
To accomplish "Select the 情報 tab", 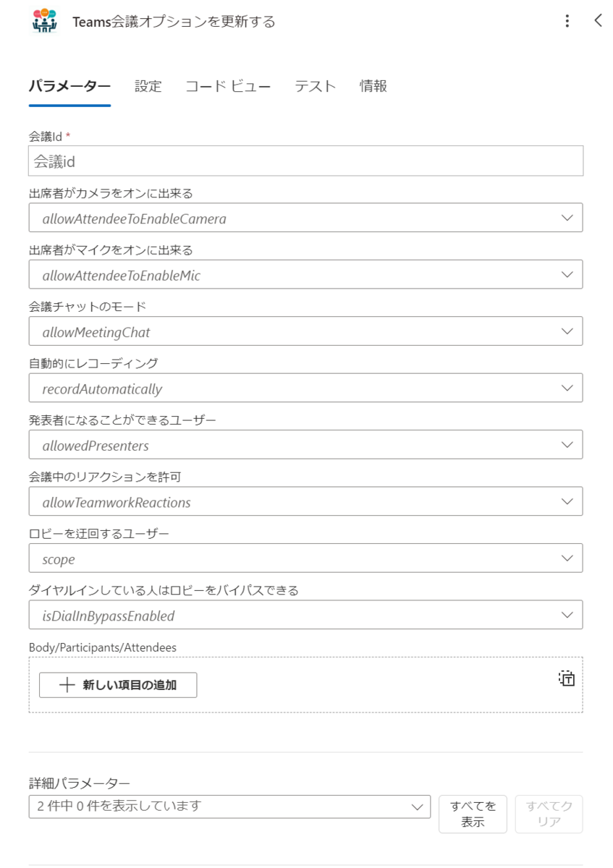I will 373,86.
